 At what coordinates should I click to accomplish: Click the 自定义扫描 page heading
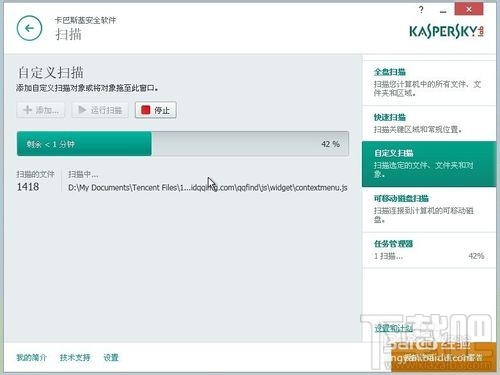tap(50, 73)
